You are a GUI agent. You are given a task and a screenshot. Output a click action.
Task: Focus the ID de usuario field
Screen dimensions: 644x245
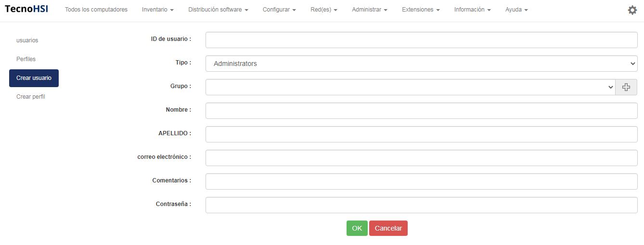pyautogui.click(x=421, y=40)
